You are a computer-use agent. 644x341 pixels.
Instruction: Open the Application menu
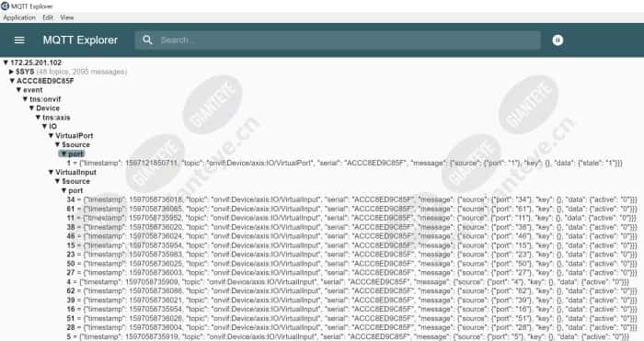tap(19, 17)
